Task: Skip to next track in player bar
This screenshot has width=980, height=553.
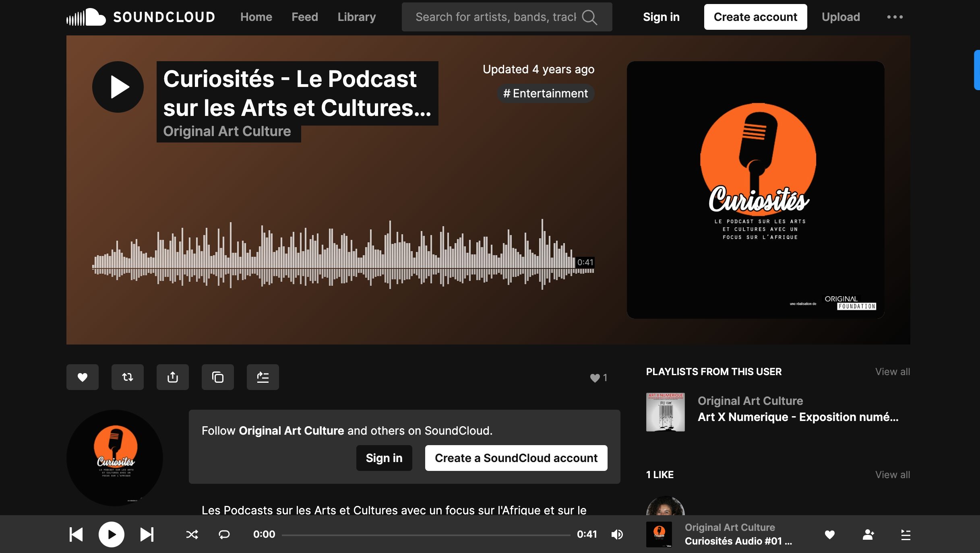Action: (147, 534)
